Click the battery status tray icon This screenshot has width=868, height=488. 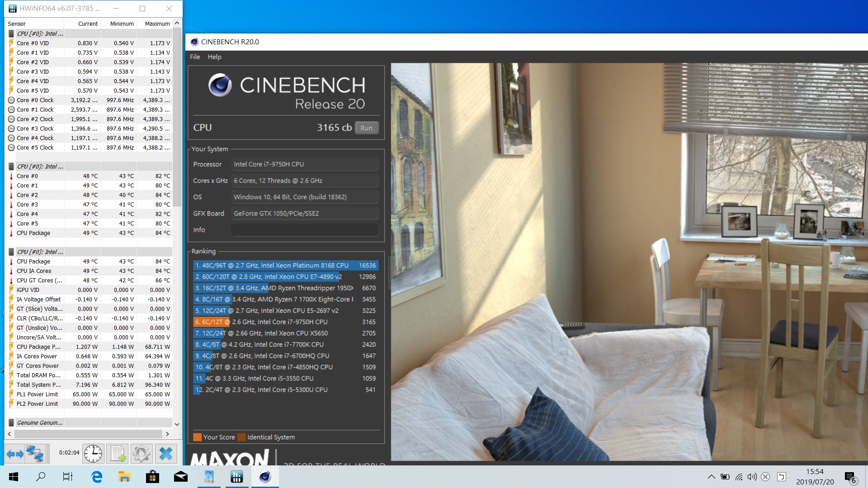[x=725, y=477]
